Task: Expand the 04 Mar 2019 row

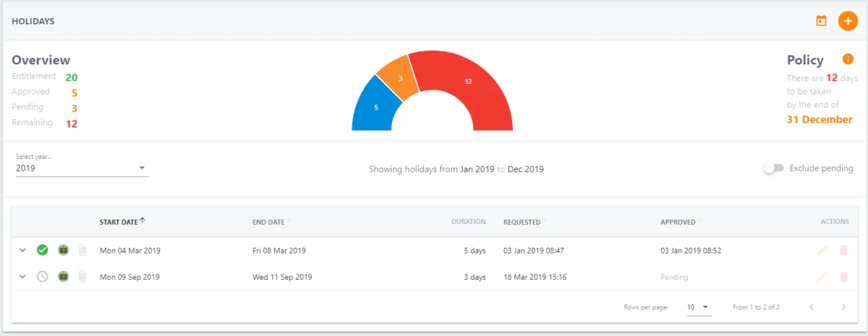Action: point(22,250)
